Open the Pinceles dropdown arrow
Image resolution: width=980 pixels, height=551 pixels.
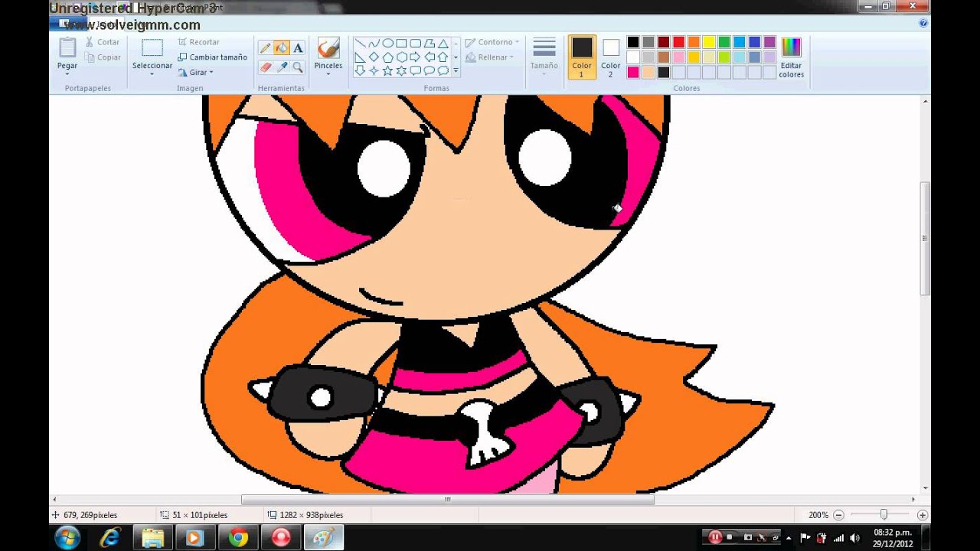pos(328,73)
